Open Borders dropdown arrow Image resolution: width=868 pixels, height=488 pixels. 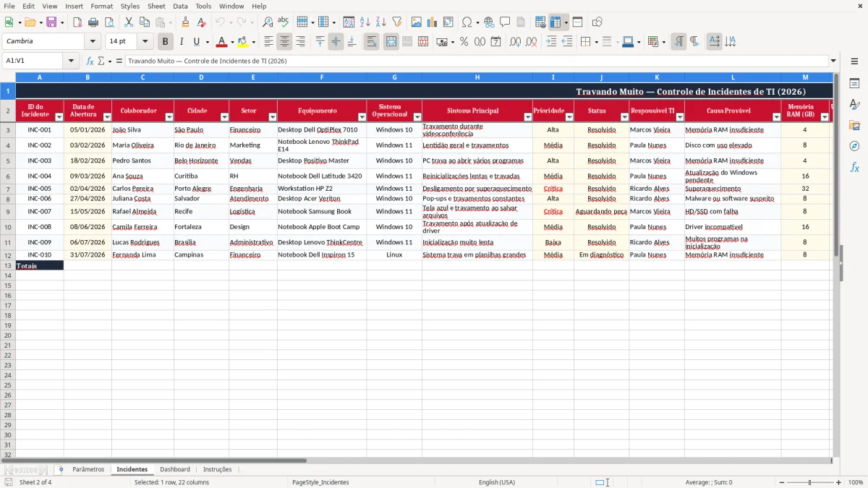click(x=598, y=42)
